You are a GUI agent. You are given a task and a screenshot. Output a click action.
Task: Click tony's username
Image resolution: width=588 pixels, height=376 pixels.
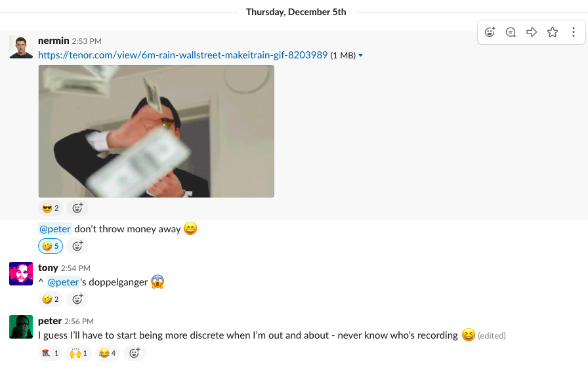click(48, 268)
